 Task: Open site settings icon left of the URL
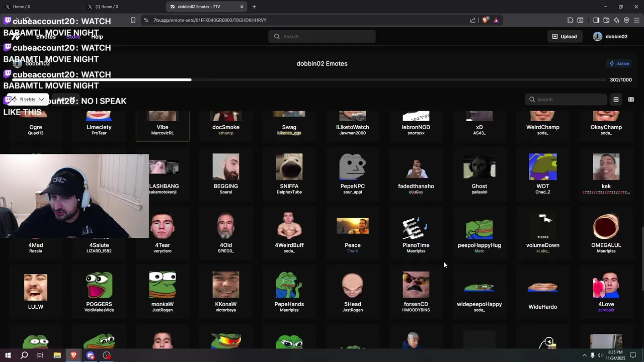point(146,20)
